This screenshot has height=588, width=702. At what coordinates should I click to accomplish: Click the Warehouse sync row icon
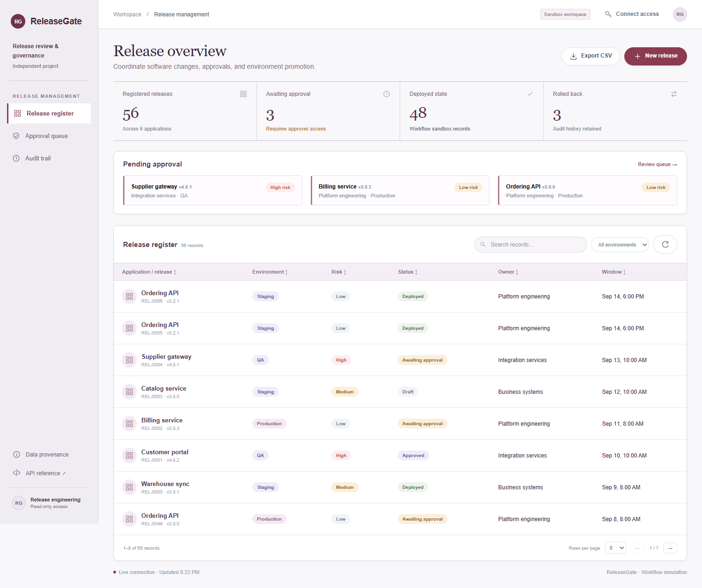coord(130,487)
